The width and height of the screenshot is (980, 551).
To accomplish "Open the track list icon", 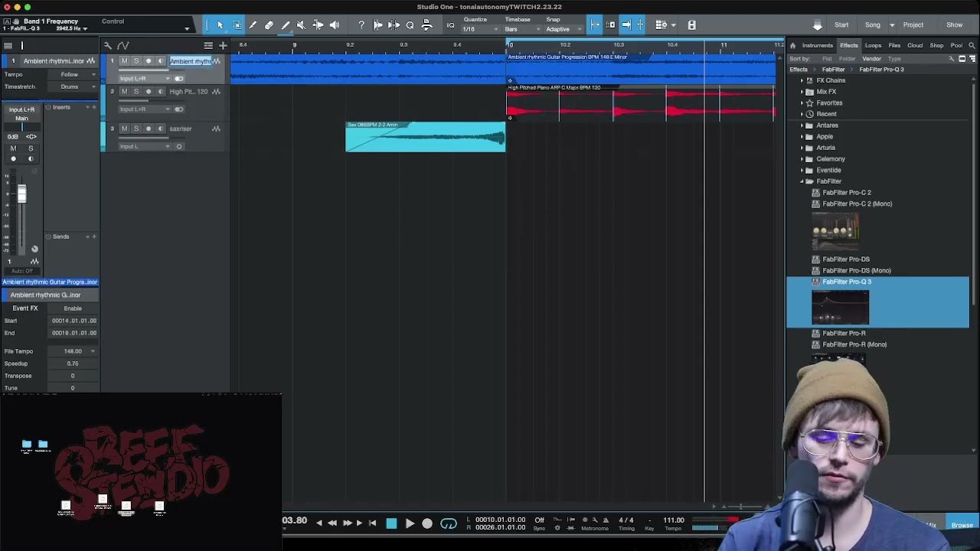I will pyautogui.click(x=208, y=46).
